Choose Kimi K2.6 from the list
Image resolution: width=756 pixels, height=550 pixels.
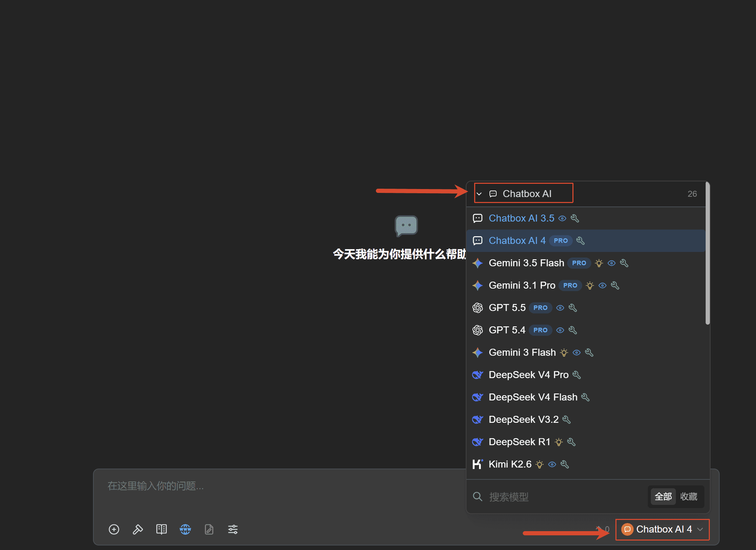(586, 464)
